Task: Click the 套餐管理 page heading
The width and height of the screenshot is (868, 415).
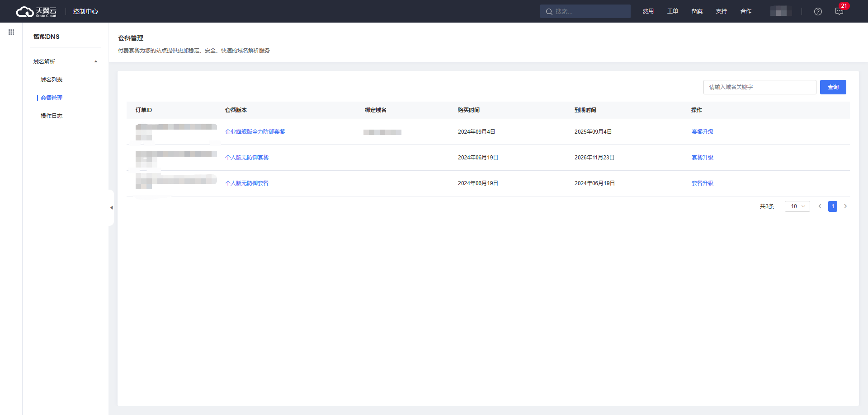Action: click(x=131, y=38)
